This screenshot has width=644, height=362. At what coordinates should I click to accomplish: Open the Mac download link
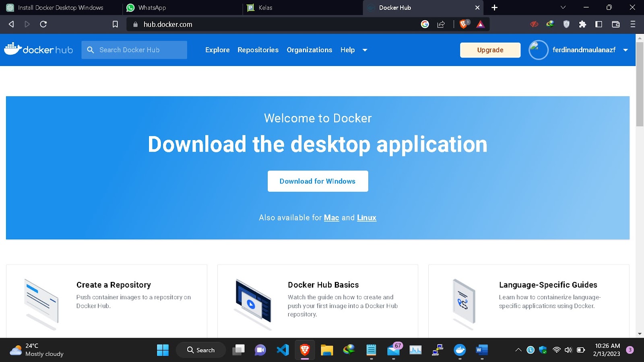(x=331, y=218)
